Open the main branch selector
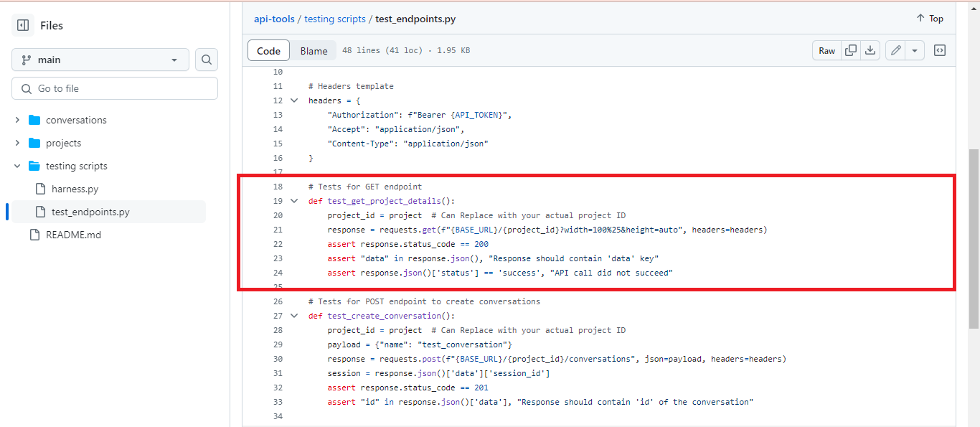 (100, 60)
